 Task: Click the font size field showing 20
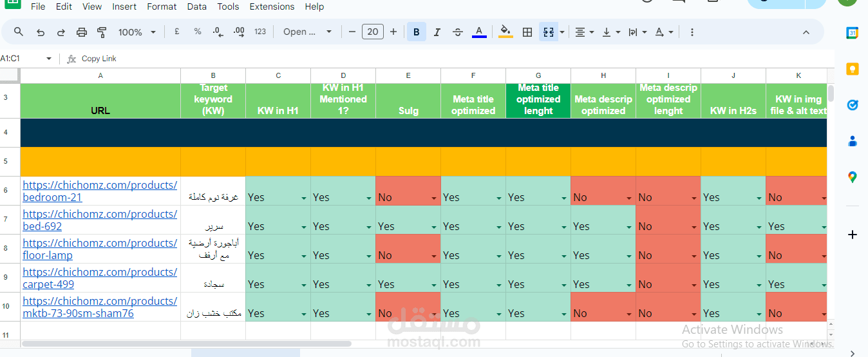coord(373,32)
